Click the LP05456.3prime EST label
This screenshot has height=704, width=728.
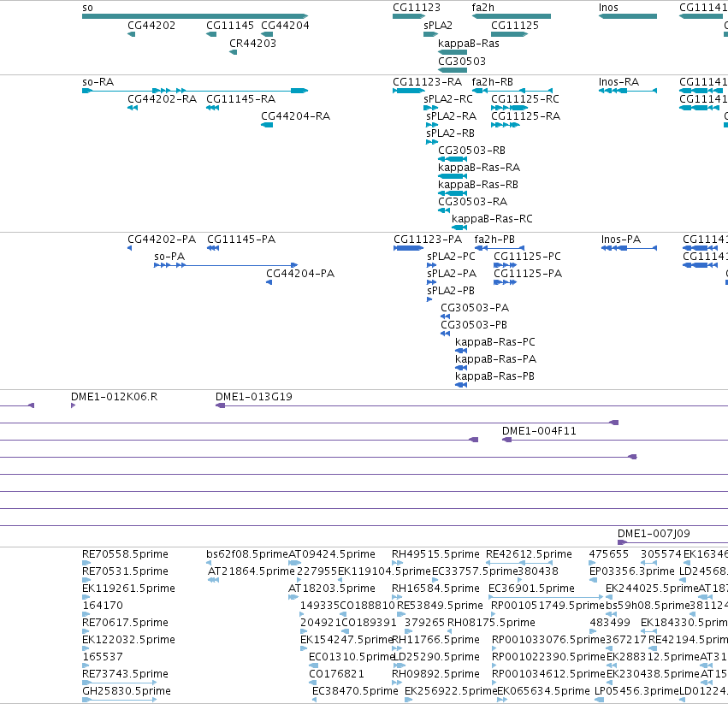[636, 691]
